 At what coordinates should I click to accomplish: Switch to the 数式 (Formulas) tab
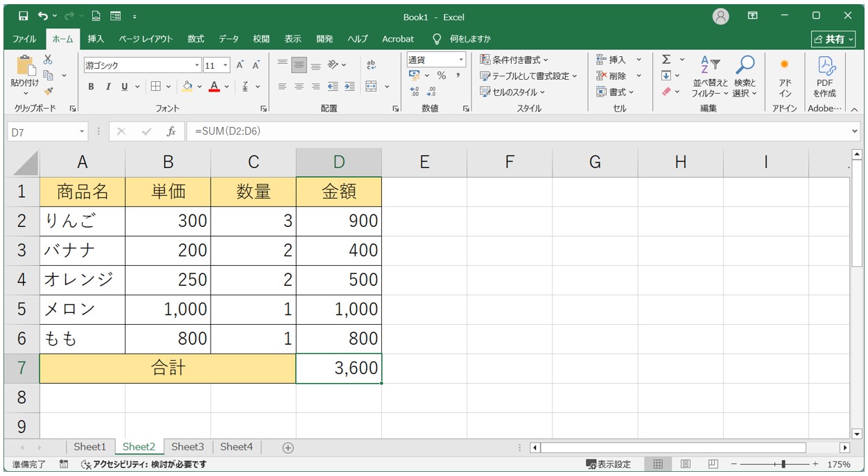tap(196, 39)
